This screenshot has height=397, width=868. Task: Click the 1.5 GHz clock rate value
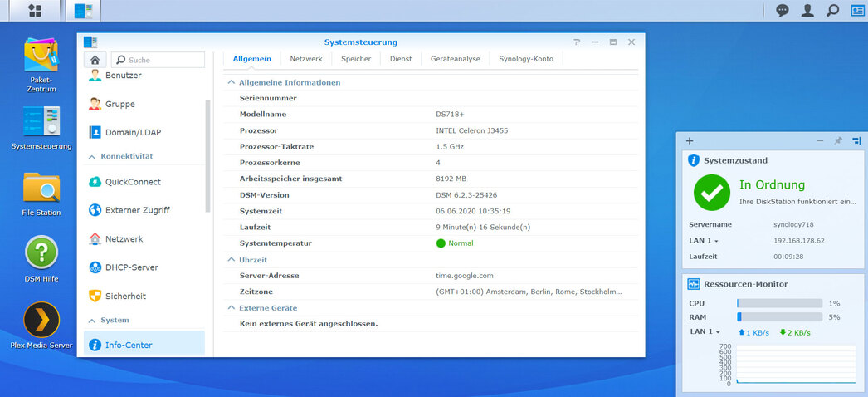tap(450, 147)
